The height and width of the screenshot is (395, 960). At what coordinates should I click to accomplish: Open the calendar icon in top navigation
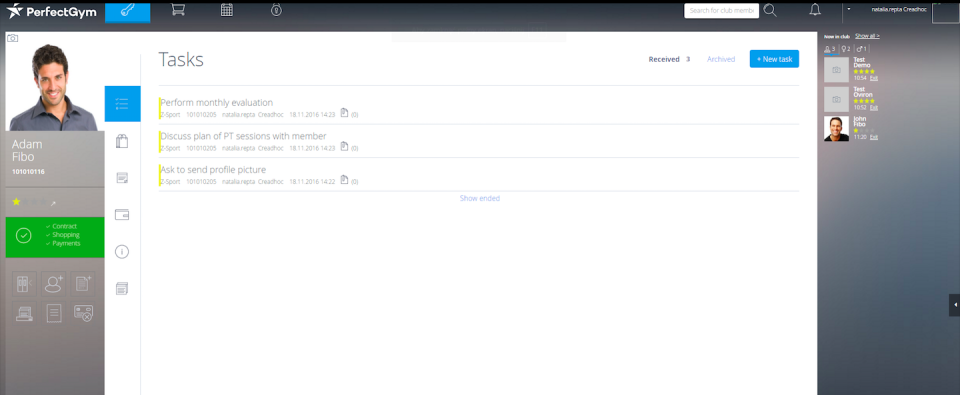227,10
